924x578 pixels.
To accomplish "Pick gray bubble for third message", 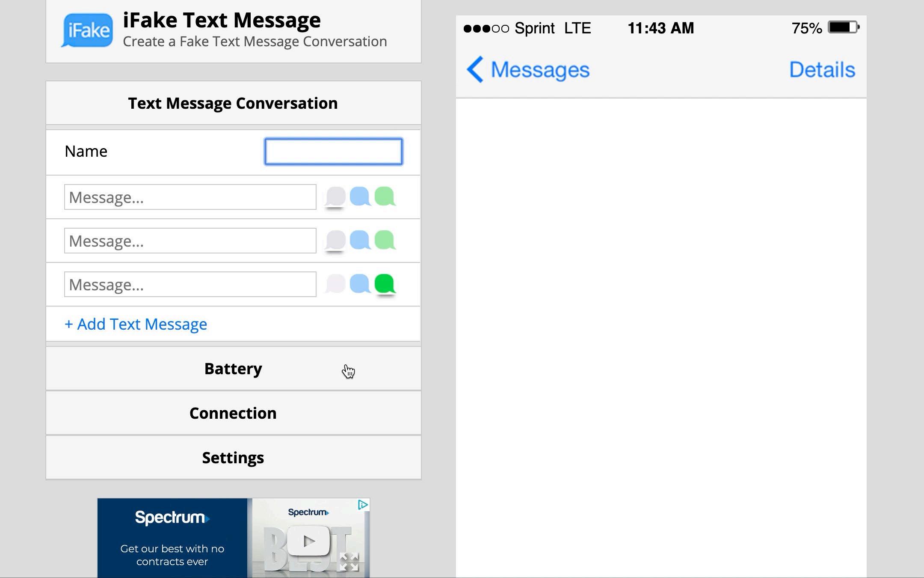I will [x=335, y=284].
